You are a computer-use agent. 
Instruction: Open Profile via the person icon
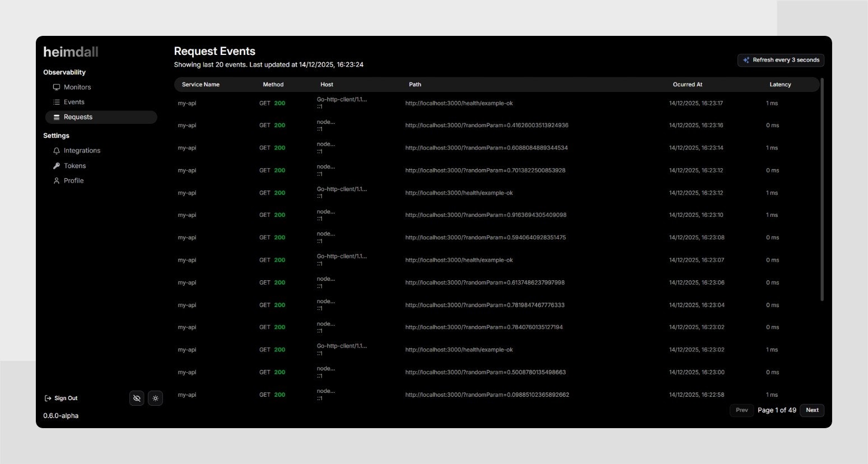point(56,180)
